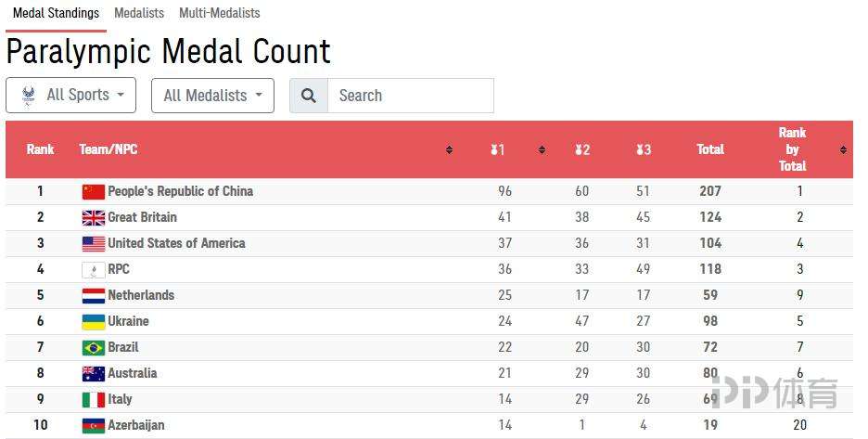
Task: Click the Ukraine flag icon
Action: point(94,322)
